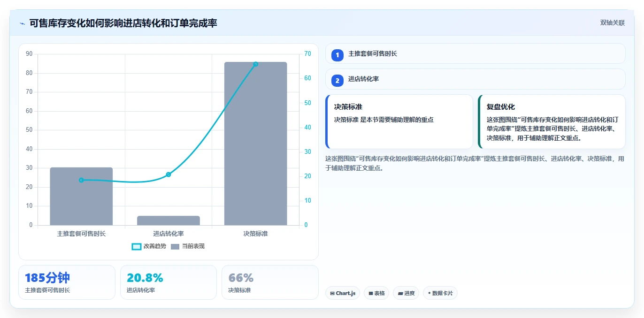Click the 20.8% stat card
The height and width of the screenshot is (318, 644).
tap(169, 282)
